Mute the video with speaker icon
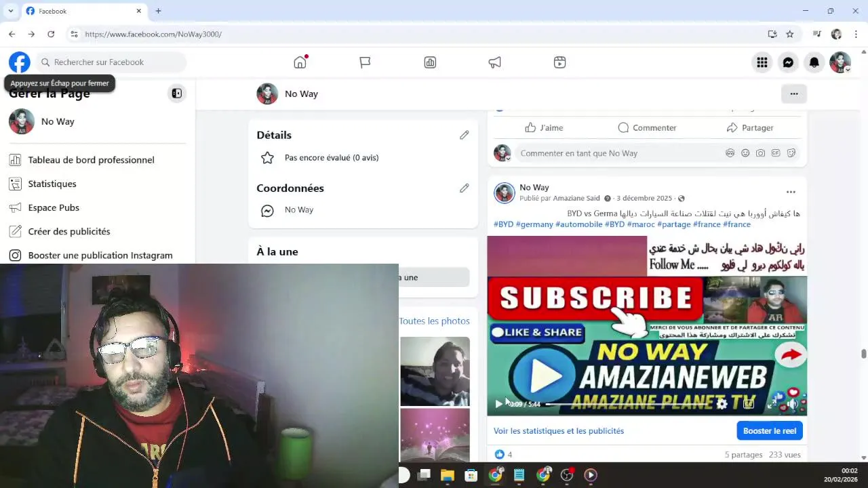The height and width of the screenshot is (488, 868). (792, 404)
